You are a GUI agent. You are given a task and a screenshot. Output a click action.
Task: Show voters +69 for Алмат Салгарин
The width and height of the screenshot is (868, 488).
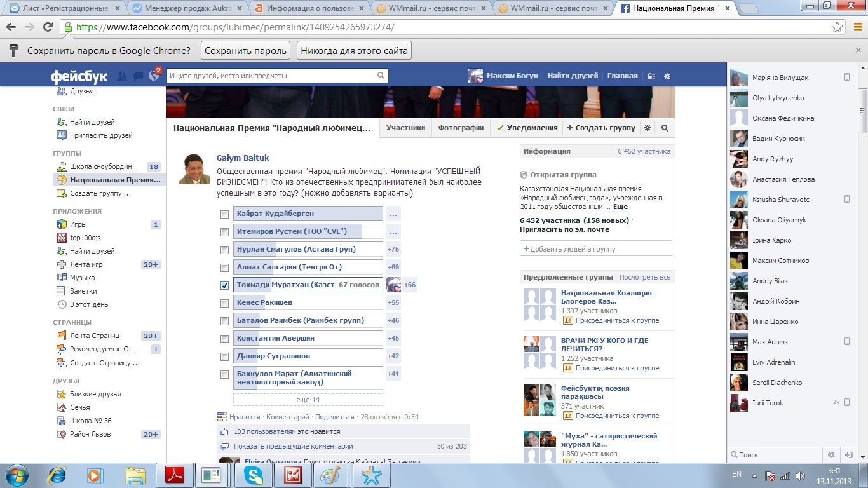coord(393,267)
